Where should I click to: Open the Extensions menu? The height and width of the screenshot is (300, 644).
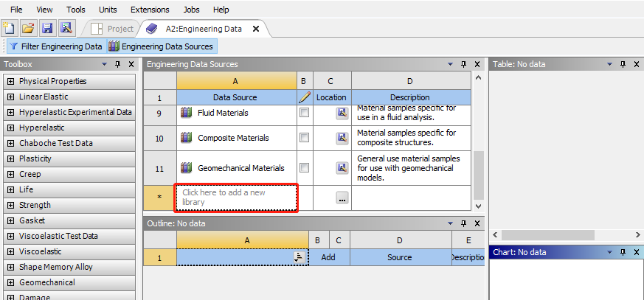coord(150,10)
